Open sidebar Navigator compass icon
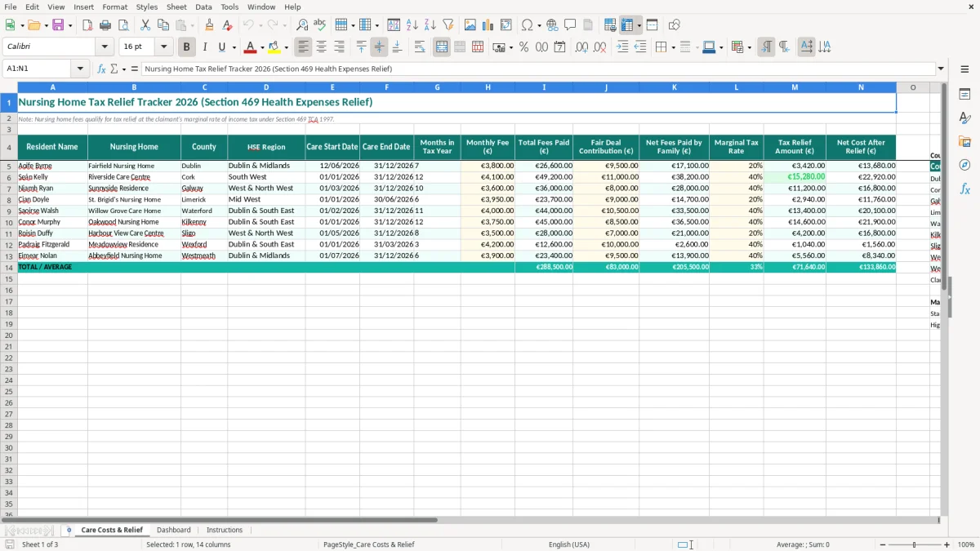 964,165
